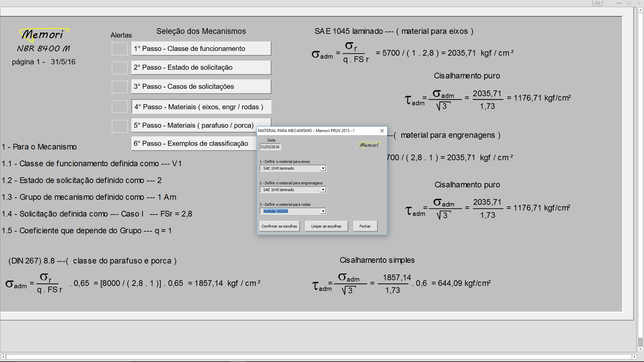Close the MATERIAL PARA MECANISMO dialog
The height and width of the screenshot is (362, 644).
coord(382,131)
